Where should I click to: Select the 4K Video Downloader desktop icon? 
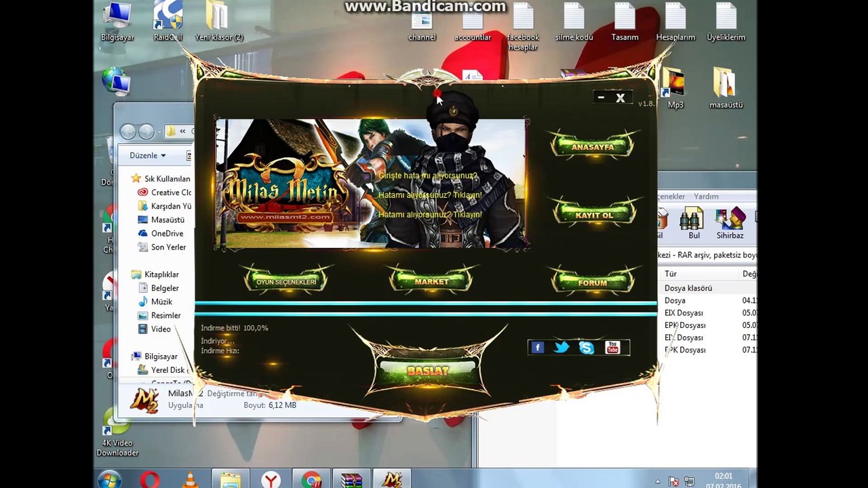pyautogui.click(x=117, y=434)
